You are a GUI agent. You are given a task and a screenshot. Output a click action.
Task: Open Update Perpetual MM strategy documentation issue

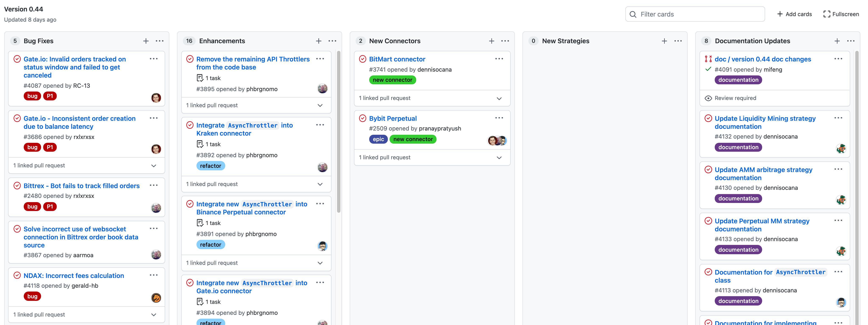[762, 225]
